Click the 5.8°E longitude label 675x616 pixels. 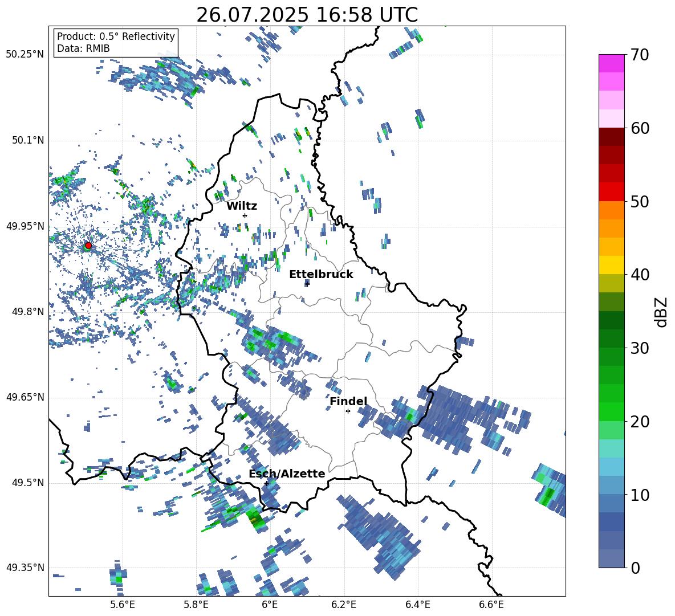pyautogui.click(x=196, y=605)
